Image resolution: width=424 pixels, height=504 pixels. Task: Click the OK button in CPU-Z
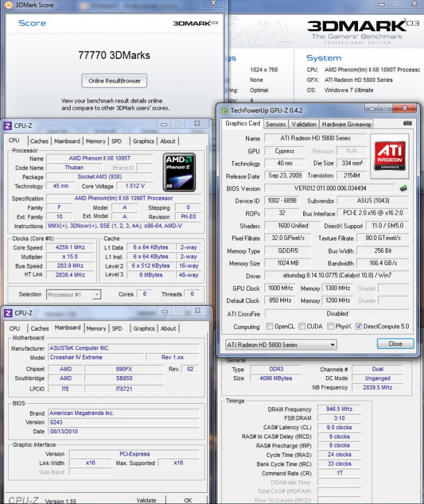[188, 500]
